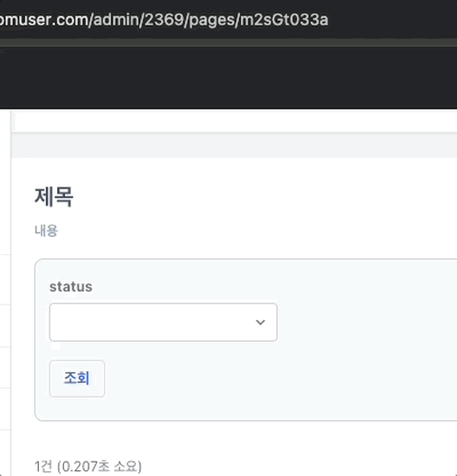The image size is (457, 476).
Task: Click the muser.com domain in the address bar
Action: 45,20
